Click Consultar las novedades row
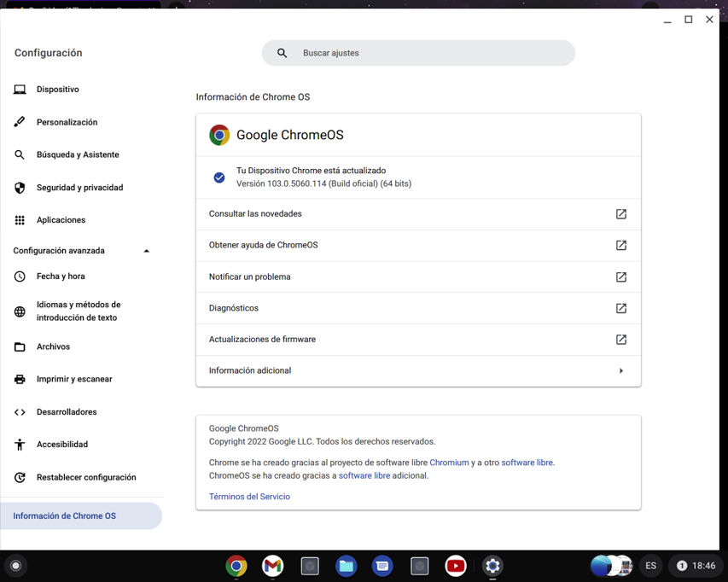728x582 pixels. point(418,214)
